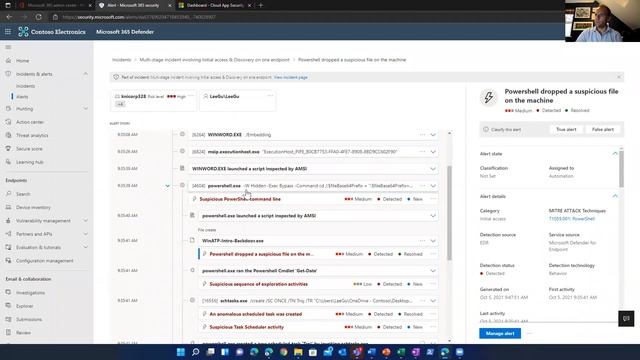640x360 pixels.
Task: Classify as False alert
Action: [603, 129]
